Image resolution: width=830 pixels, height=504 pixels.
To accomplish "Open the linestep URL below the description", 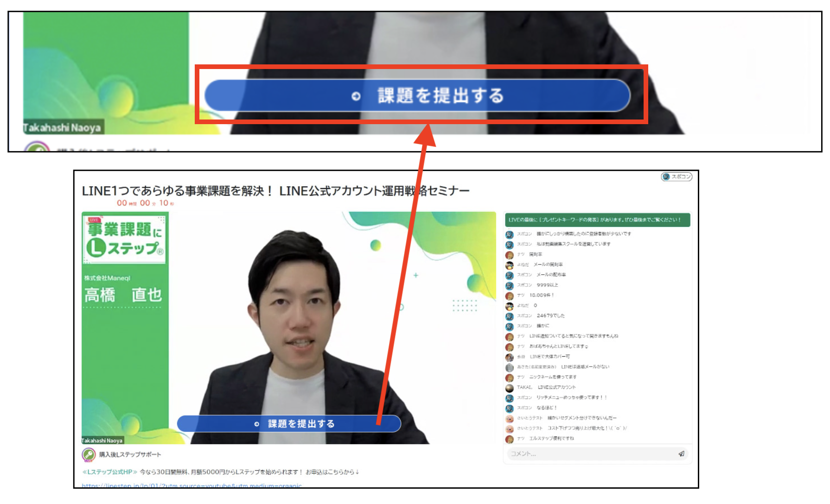I will pyautogui.click(x=192, y=485).
